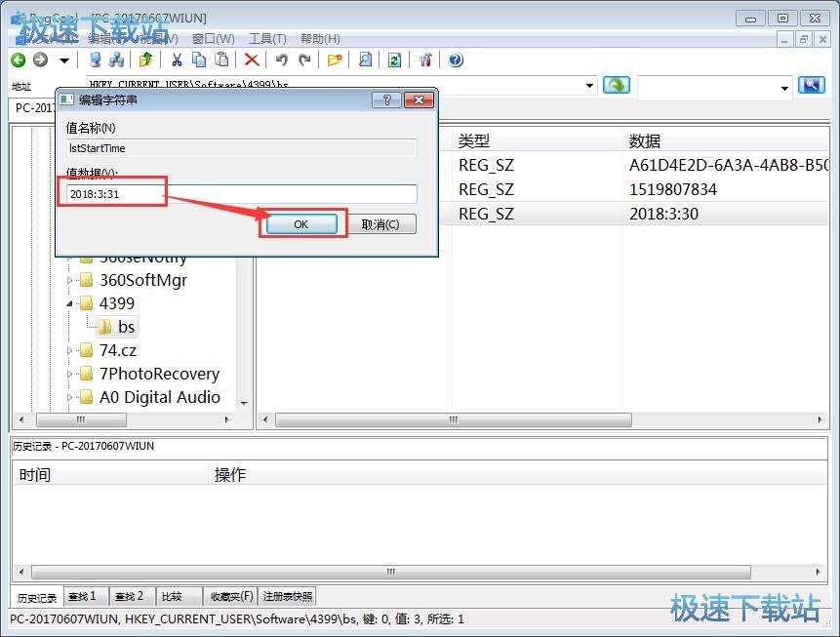The image size is (840, 637).
Task: Go back with the green arrow
Action: pyautogui.click(x=19, y=60)
